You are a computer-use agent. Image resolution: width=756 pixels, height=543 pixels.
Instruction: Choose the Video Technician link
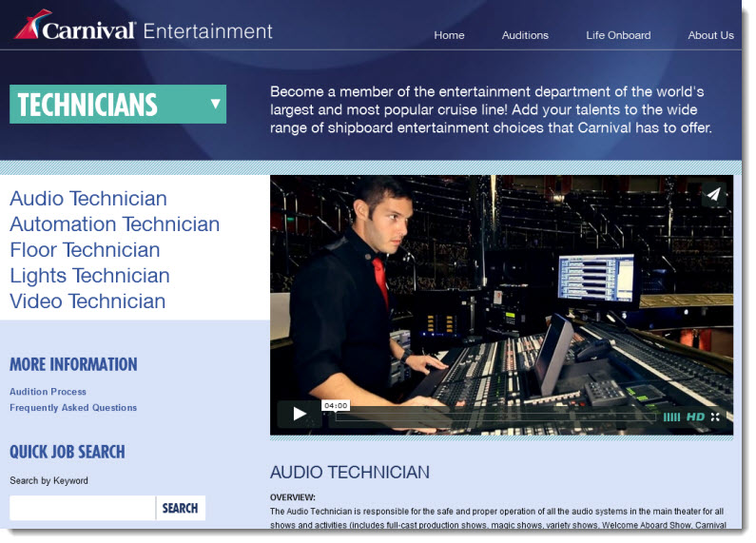click(87, 301)
